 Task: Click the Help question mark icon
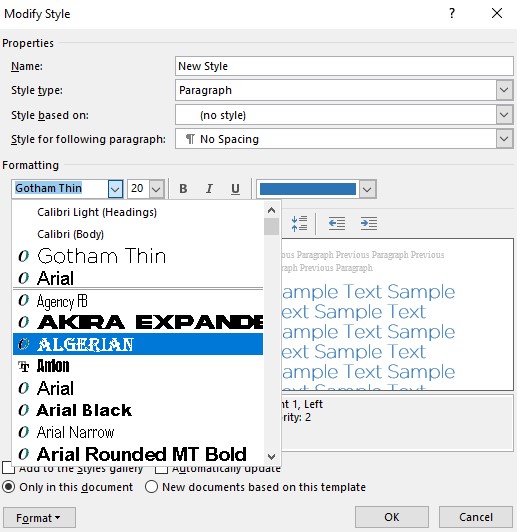[x=452, y=14]
